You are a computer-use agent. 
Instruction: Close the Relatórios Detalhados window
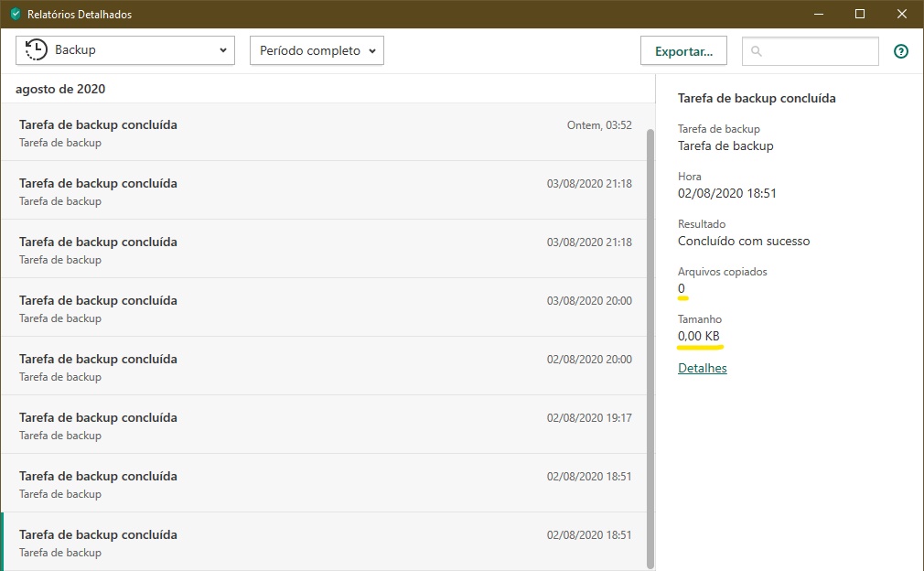(x=902, y=14)
